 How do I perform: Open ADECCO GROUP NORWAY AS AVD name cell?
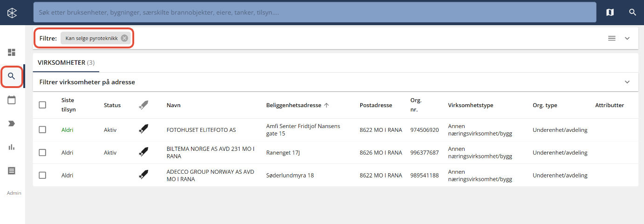coord(211,175)
